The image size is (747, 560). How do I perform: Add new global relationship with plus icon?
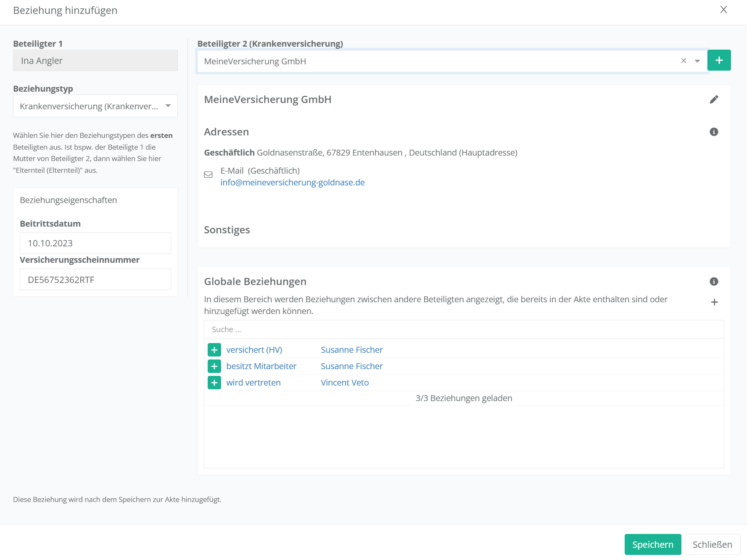click(714, 302)
